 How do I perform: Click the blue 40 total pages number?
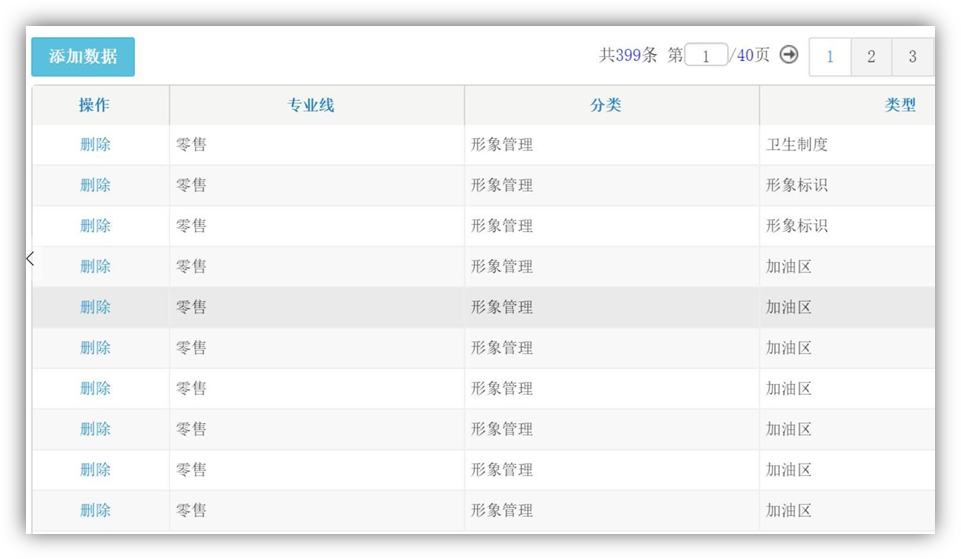[745, 56]
